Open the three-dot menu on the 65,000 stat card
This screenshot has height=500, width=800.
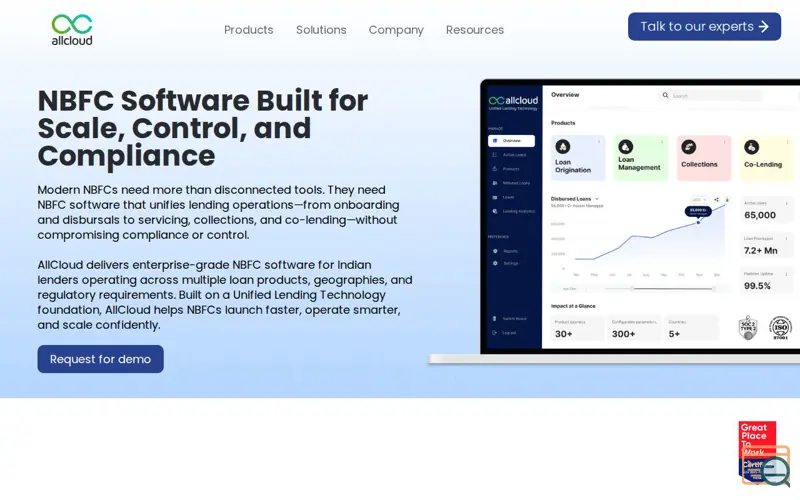[786, 204]
